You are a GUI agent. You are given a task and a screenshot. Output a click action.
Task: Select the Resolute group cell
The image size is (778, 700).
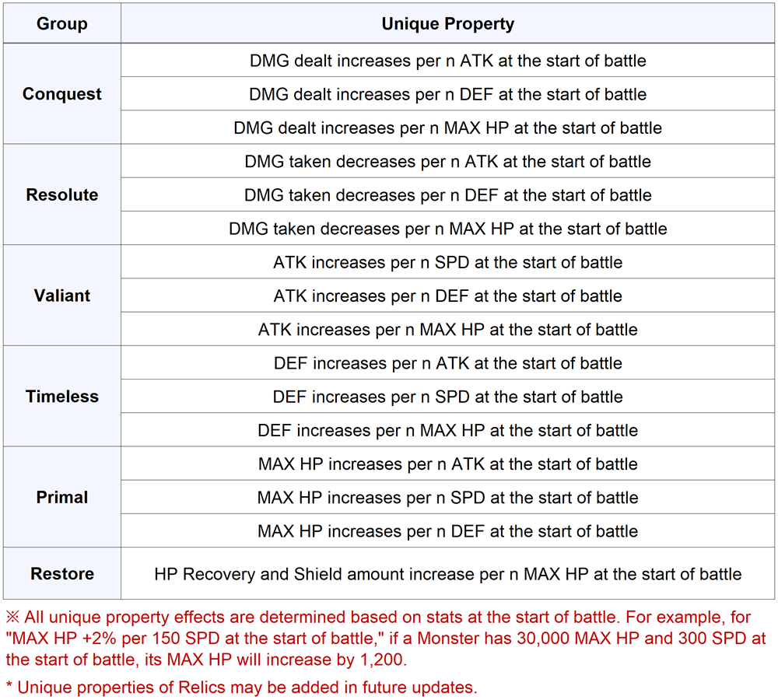click(61, 195)
